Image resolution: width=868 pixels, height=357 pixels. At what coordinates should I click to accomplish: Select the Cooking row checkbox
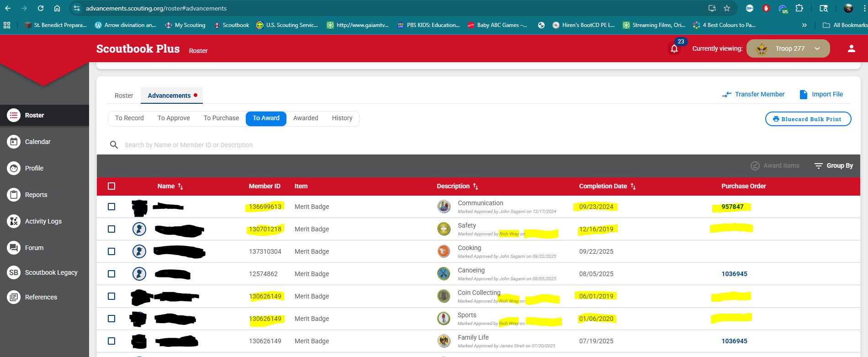click(x=111, y=251)
